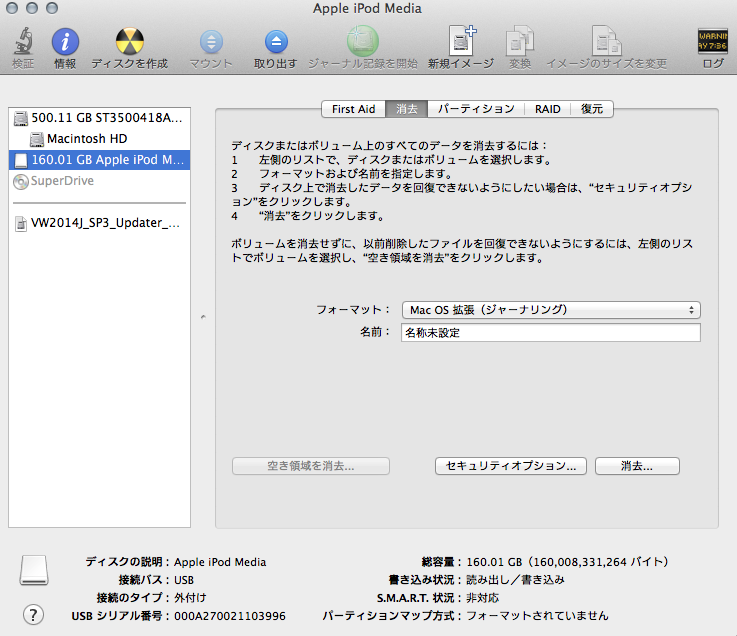
Task: Switch to the First Aid tab
Action: [x=353, y=109]
